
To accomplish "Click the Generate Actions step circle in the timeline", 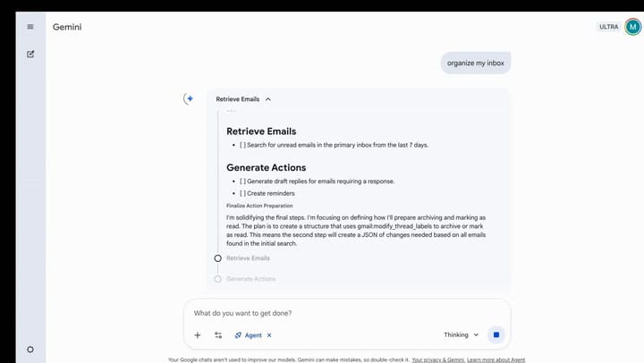I will point(217,279).
